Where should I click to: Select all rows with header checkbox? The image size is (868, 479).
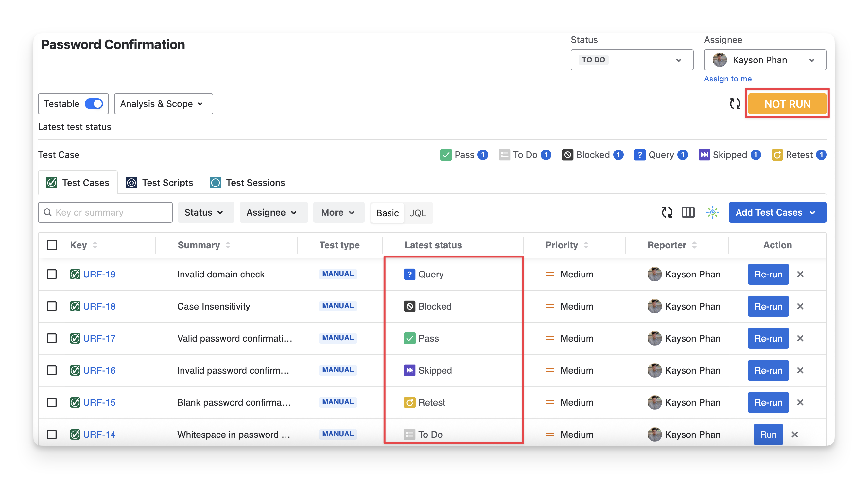pos(52,245)
